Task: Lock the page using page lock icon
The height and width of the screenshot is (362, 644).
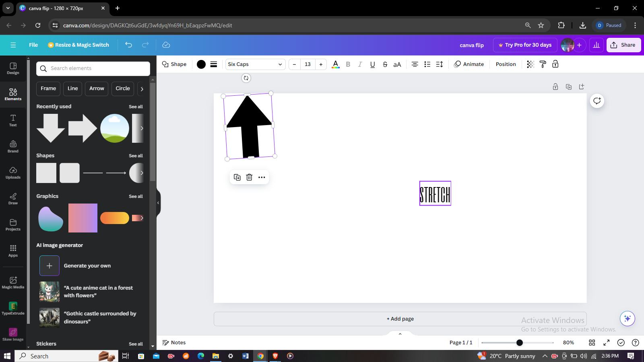Action: (555, 87)
